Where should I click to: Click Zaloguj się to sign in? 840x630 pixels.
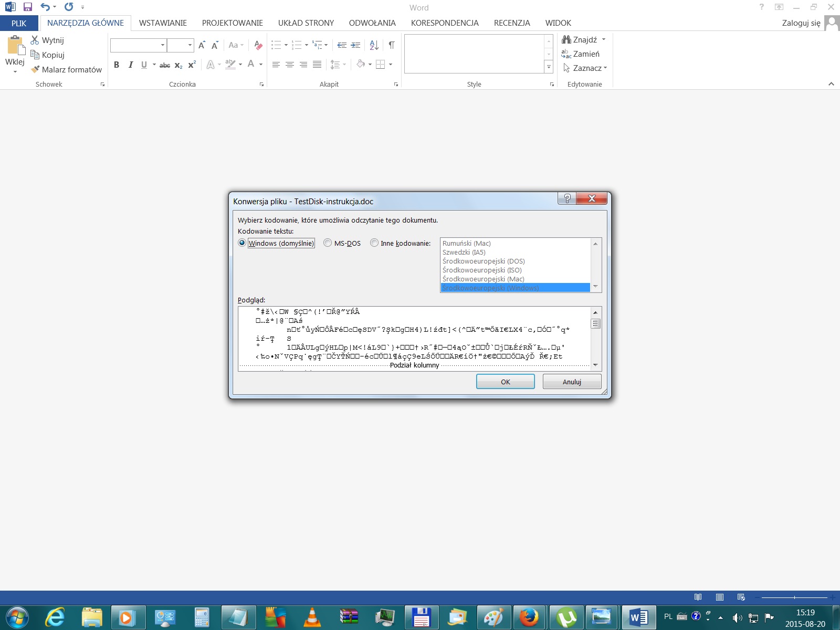tap(801, 23)
